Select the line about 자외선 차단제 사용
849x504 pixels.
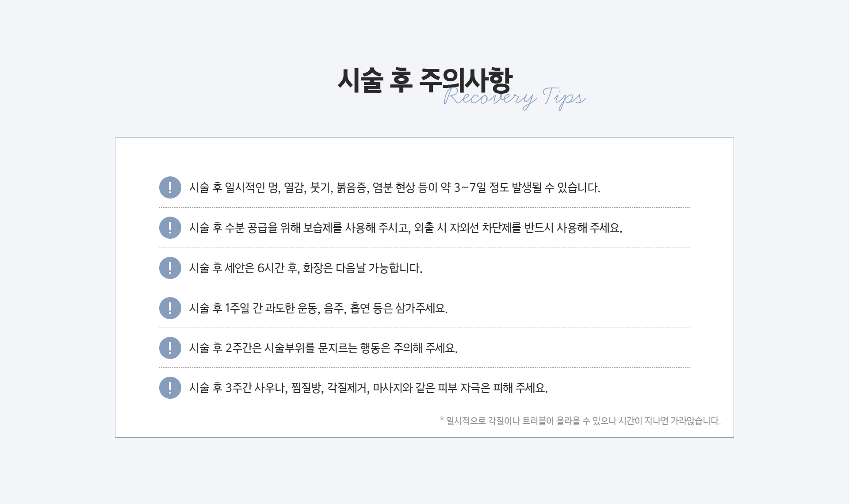click(x=405, y=228)
